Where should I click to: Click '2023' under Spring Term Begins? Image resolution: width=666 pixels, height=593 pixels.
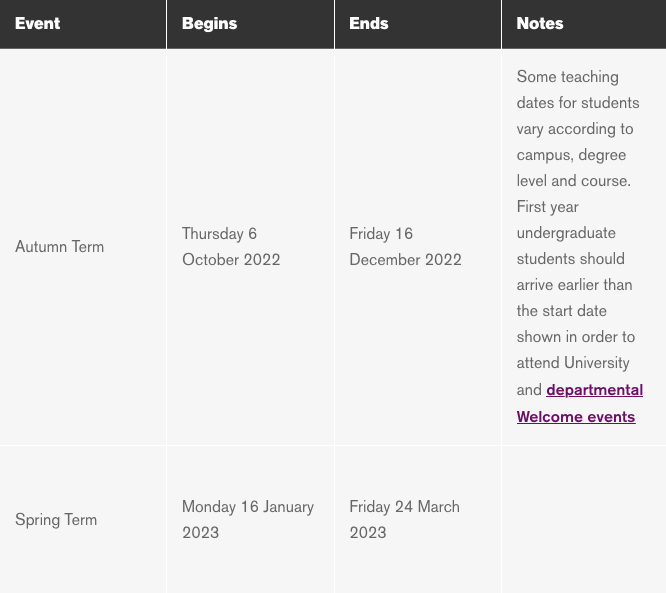click(200, 533)
